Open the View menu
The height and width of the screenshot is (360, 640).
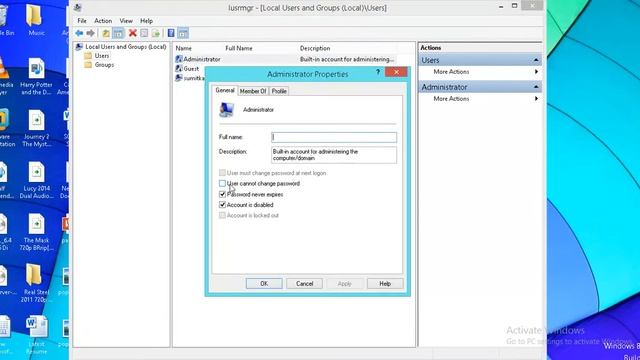point(126,20)
